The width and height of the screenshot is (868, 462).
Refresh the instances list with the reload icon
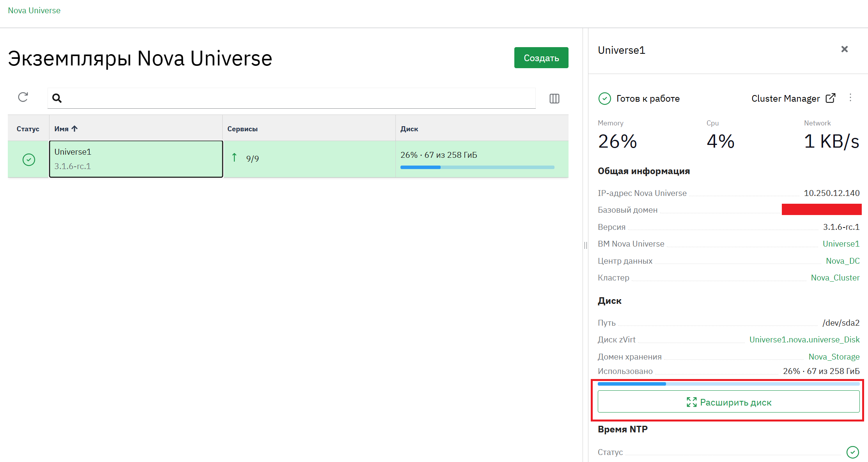(x=23, y=97)
